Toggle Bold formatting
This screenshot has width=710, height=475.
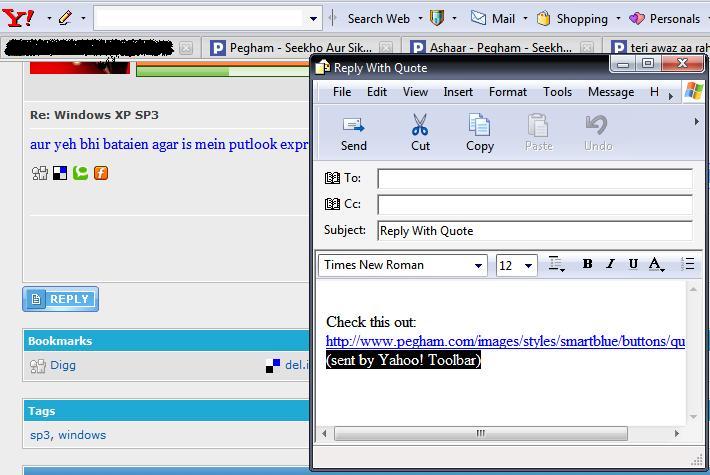tap(587, 264)
